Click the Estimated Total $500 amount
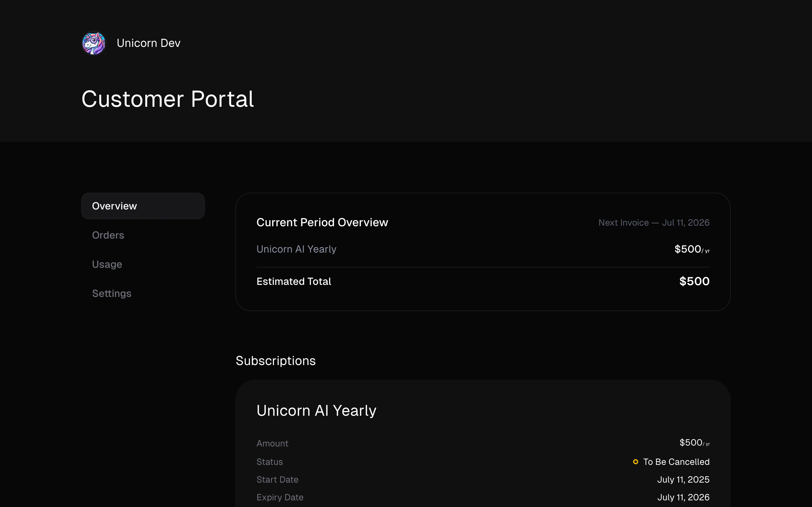This screenshot has width=812, height=507. (694, 281)
